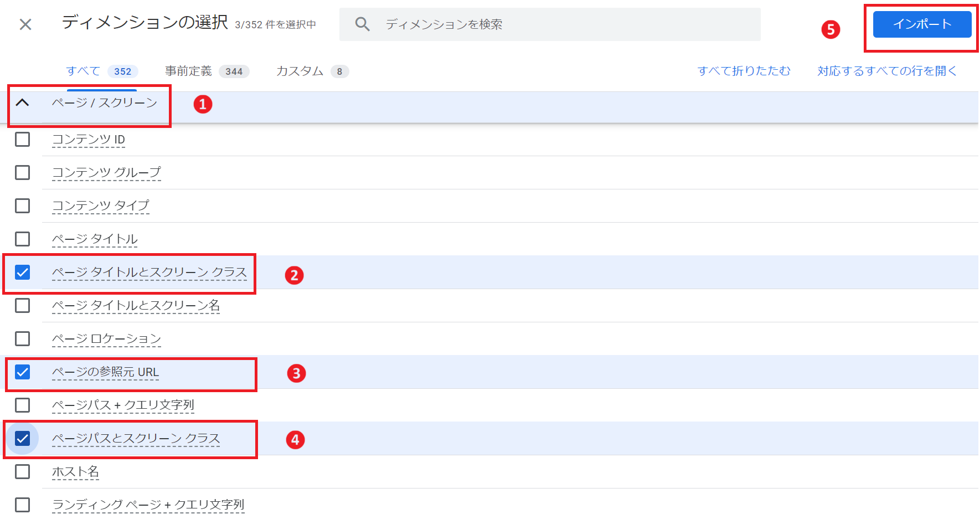Check the コンテンツ タイプ checkbox

[x=23, y=205]
